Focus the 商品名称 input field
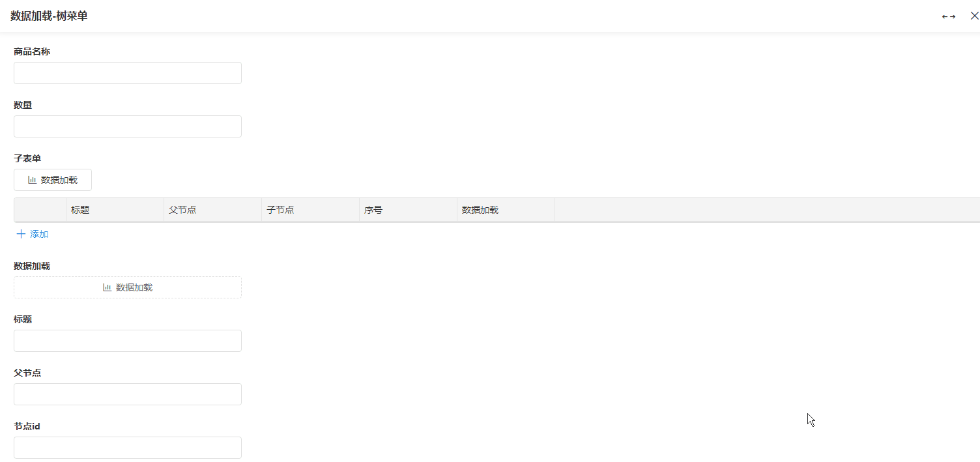The height and width of the screenshot is (462, 980). click(x=128, y=73)
